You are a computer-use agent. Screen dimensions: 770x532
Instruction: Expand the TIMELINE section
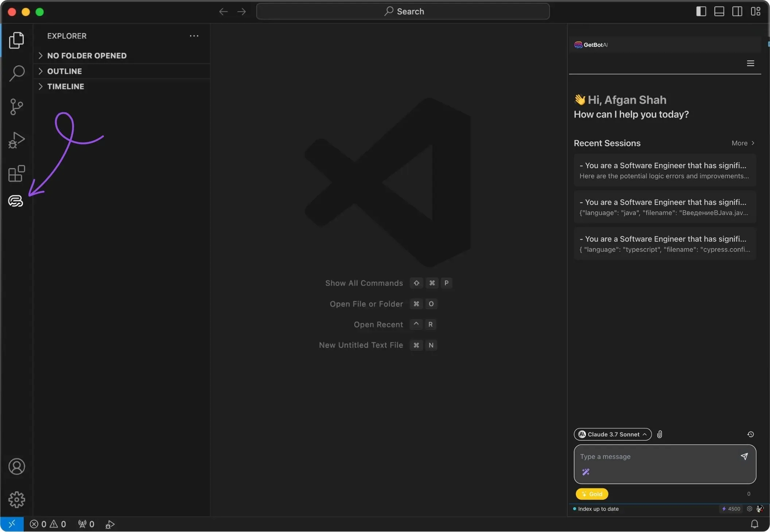[x=66, y=86]
